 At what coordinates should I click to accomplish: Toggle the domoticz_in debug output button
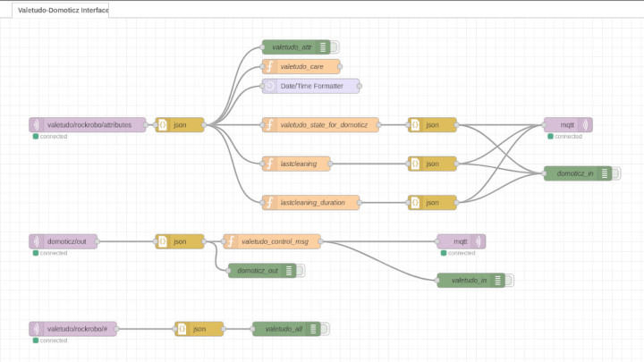616,173
